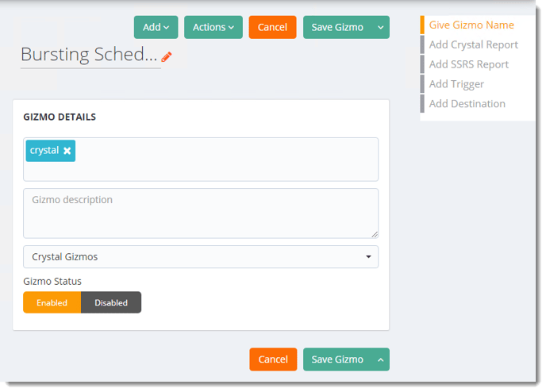Image resolution: width=546 pixels, height=392 pixels.
Task: Expand the top Save Gizmo arrow options
Action: pyautogui.click(x=381, y=27)
